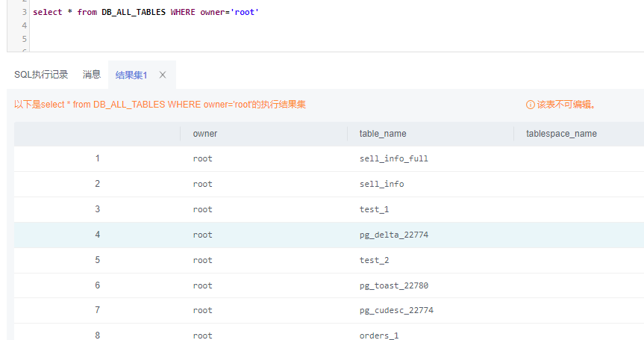The width and height of the screenshot is (644, 340).
Task: Click the owner column header
Action: coord(204,134)
